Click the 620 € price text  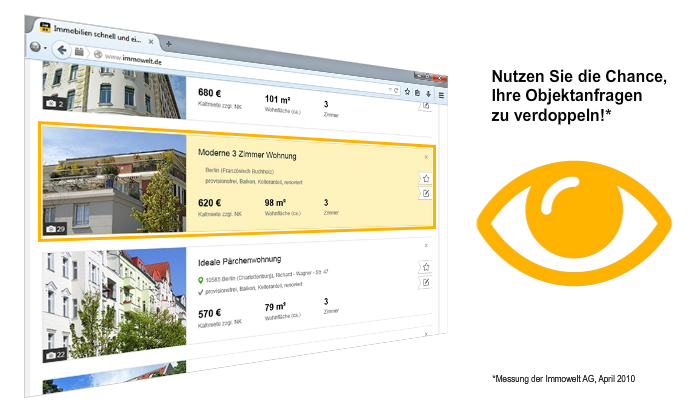pyautogui.click(x=209, y=203)
